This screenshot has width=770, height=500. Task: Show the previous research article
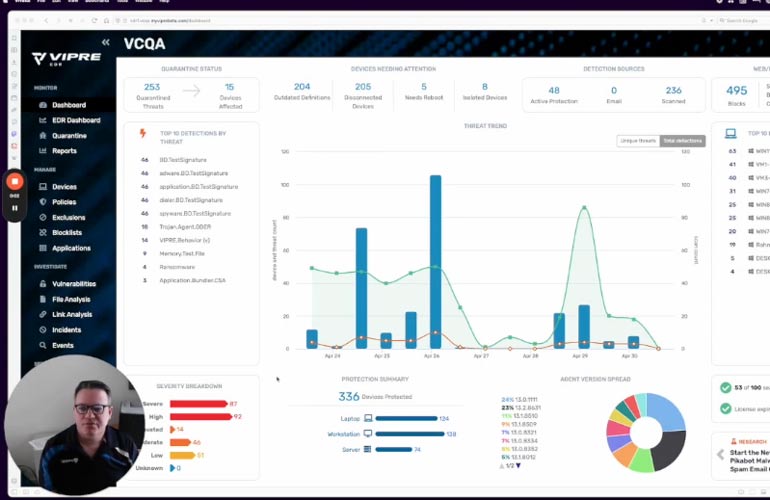click(720, 455)
